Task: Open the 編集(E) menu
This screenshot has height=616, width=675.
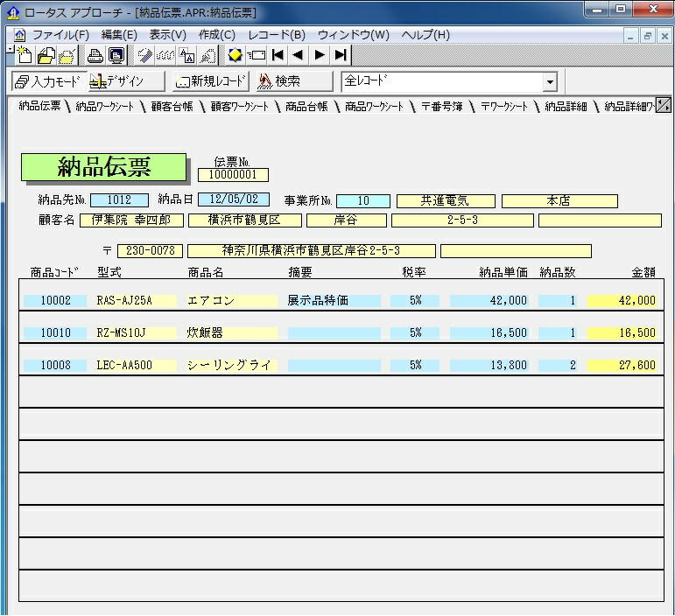Action: [x=119, y=35]
